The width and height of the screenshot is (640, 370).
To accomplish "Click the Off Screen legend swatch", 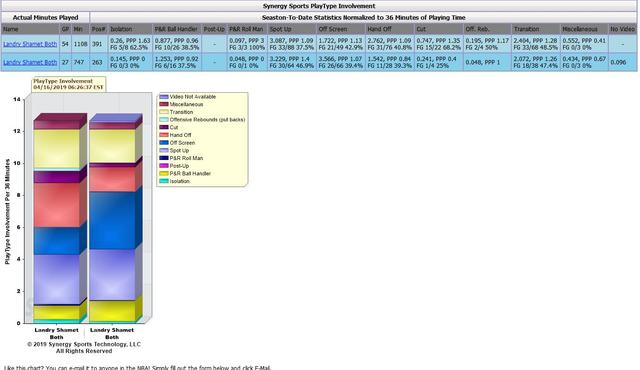I will pyautogui.click(x=164, y=143).
